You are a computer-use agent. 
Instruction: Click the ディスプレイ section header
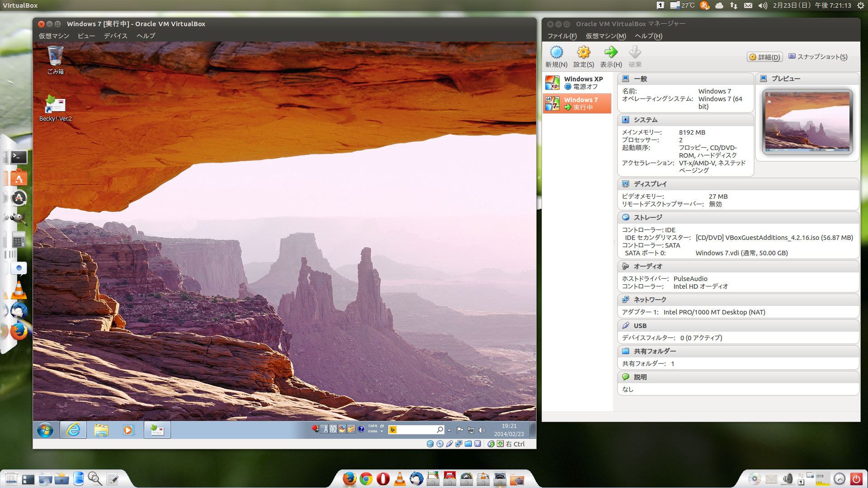pyautogui.click(x=738, y=184)
